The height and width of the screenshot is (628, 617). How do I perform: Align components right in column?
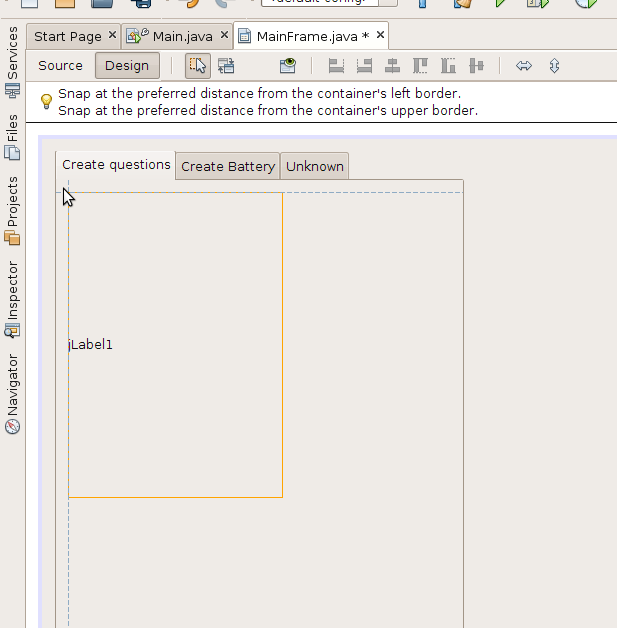[x=364, y=66]
